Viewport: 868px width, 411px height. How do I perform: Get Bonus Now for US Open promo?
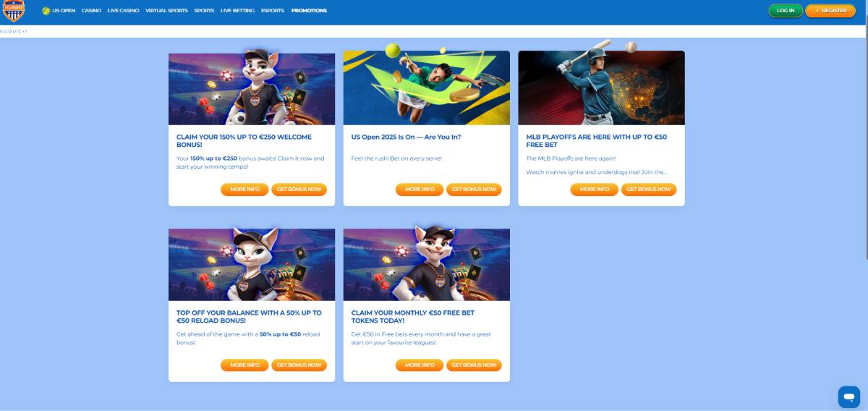click(x=474, y=190)
